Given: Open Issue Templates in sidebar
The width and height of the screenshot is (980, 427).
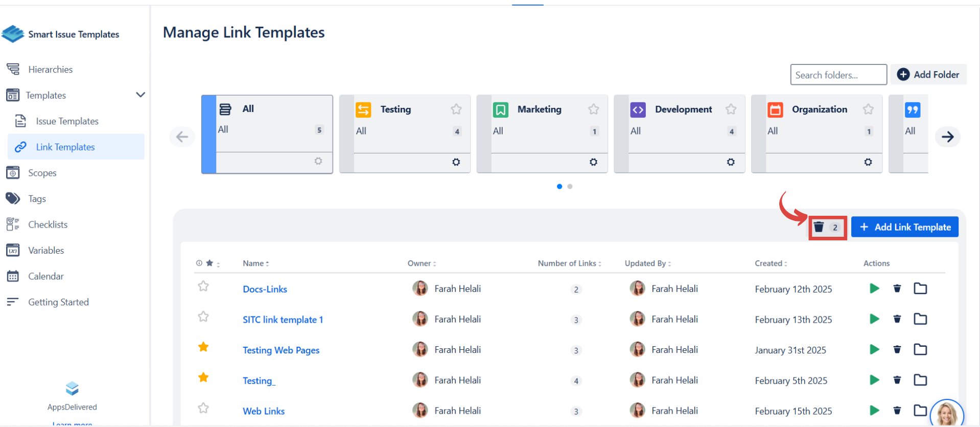Looking at the screenshot, I should click(67, 121).
